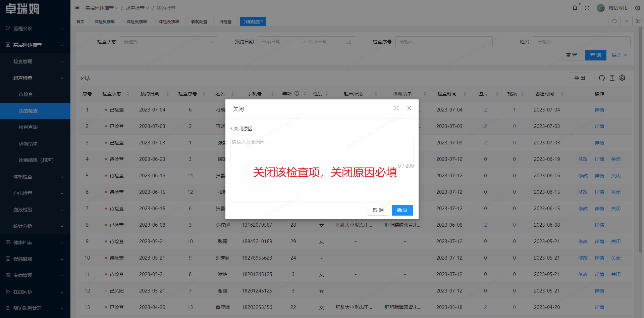Screen dimensions: 644x318
Task: Sort by the 检查状态 column
Action: pos(128,94)
